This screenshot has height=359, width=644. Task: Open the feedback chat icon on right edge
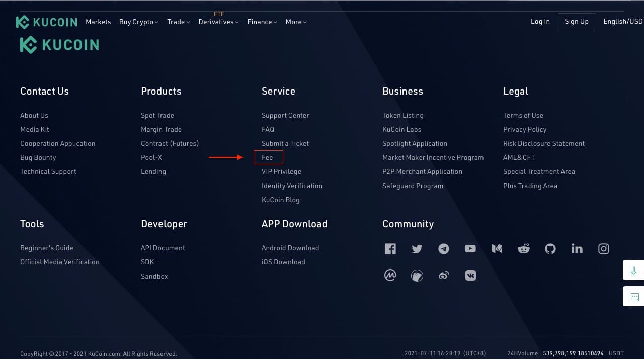click(633, 296)
